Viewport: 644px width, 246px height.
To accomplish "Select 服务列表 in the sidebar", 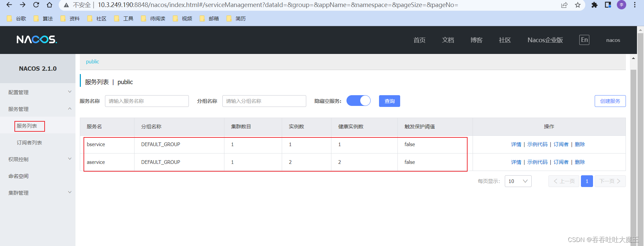I will pos(27,126).
